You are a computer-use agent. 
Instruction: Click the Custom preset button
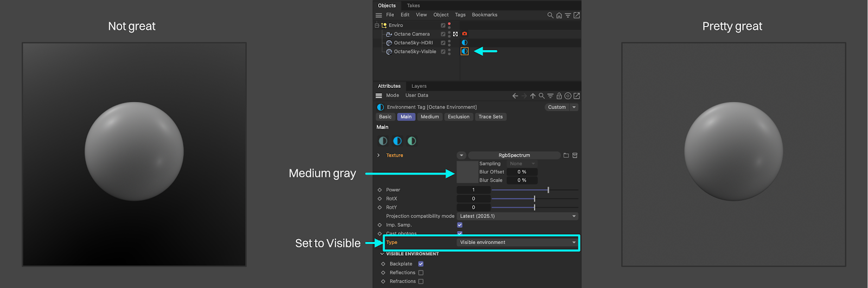557,107
